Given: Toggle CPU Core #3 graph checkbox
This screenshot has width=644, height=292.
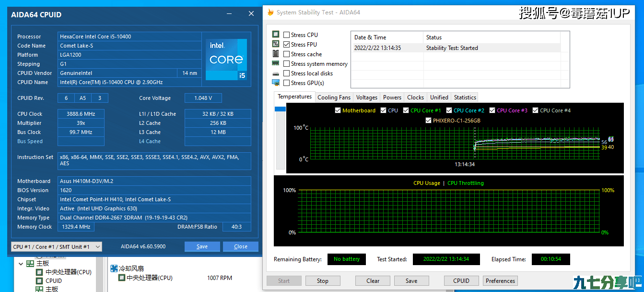Looking at the screenshot, I should pyautogui.click(x=492, y=110).
